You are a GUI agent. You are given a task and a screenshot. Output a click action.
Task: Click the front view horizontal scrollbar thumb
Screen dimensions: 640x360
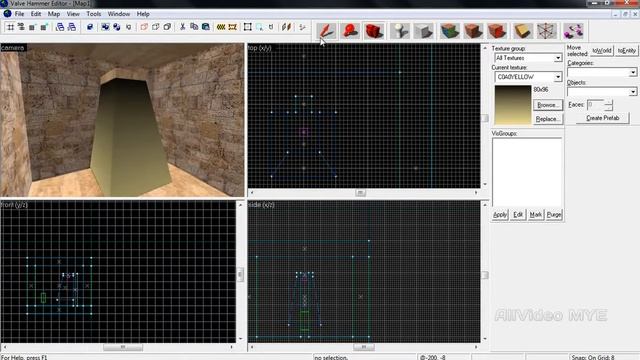click(123, 347)
